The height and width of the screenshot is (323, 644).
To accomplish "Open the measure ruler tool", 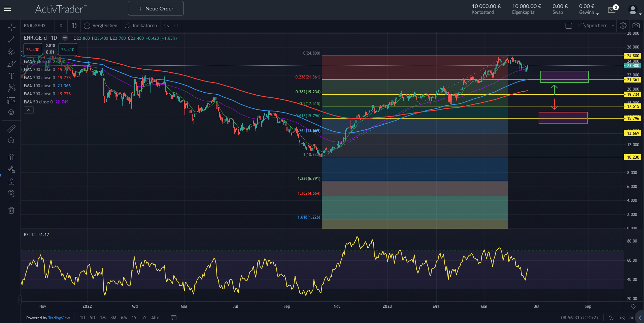I will tap(11, 129).
